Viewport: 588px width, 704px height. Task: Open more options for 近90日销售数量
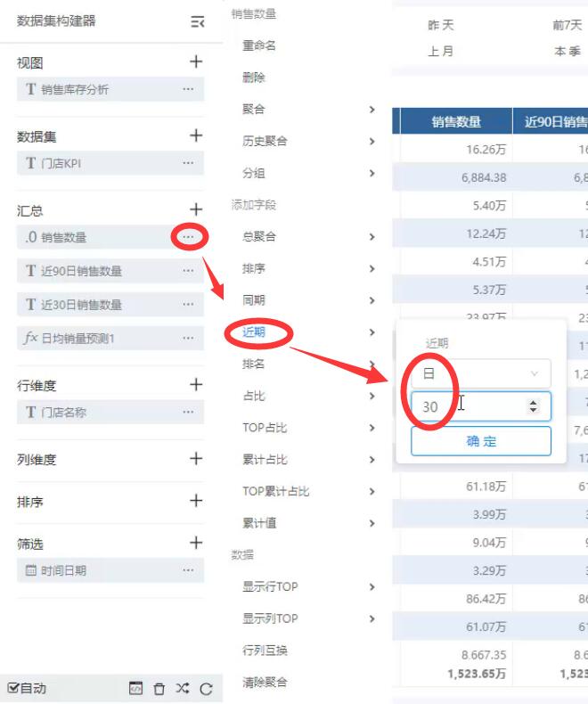(188, 270)
